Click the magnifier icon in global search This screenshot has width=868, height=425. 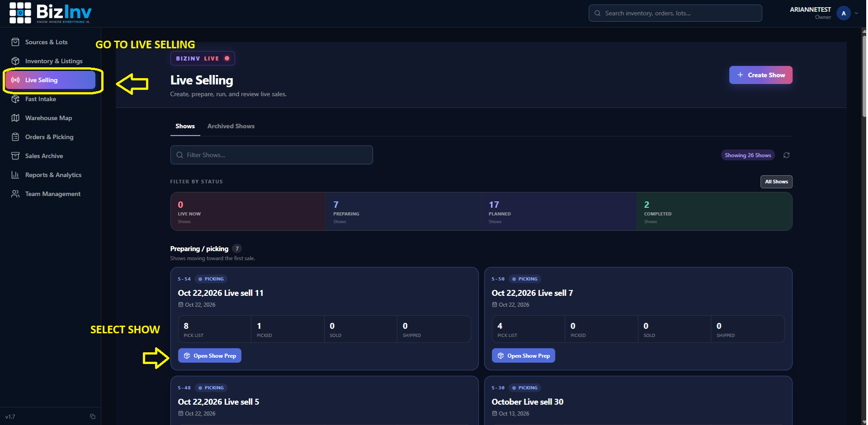[598, 13]
